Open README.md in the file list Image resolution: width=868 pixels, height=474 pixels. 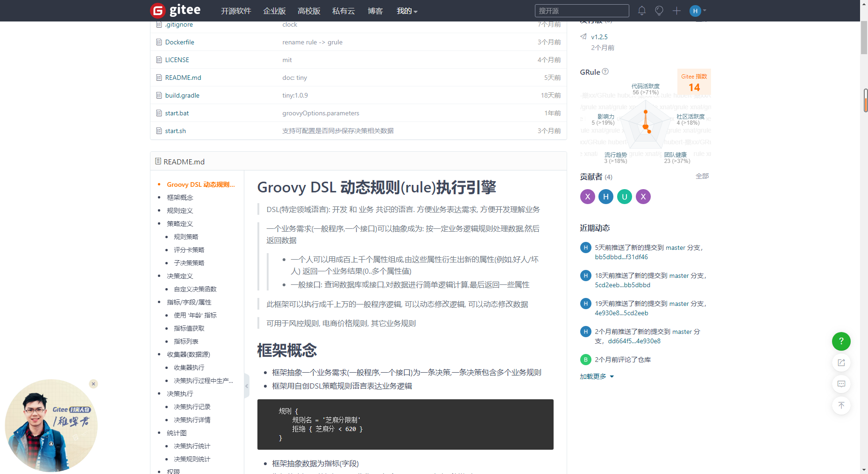(183, 78)
